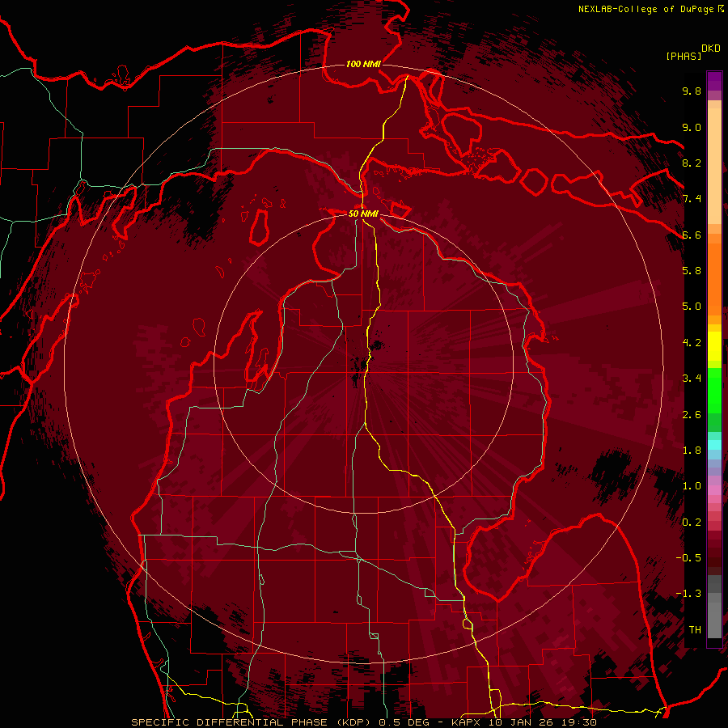728x728 pixels.
Task: Click the 1.0 legend value
Action: point(692,486)
